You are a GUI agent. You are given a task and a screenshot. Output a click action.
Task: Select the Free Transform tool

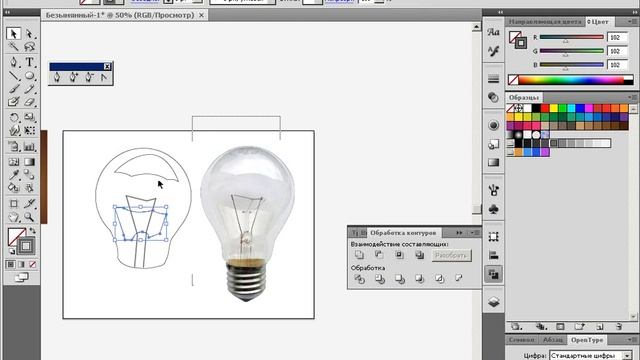tap(29, 131)
